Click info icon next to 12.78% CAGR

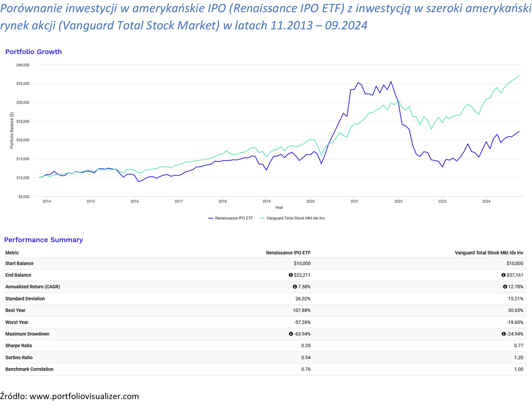point(505,287)
